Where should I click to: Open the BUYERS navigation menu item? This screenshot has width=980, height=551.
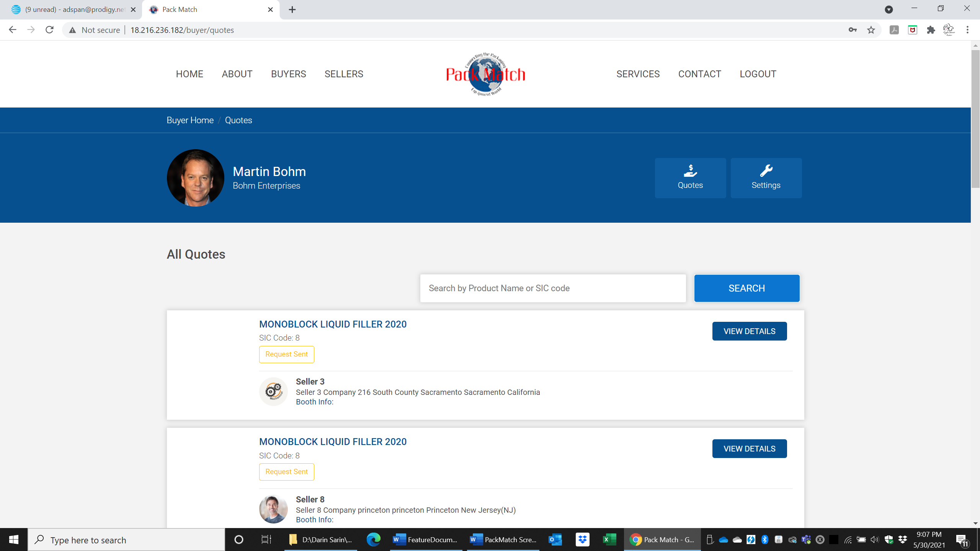pos(288,74)
